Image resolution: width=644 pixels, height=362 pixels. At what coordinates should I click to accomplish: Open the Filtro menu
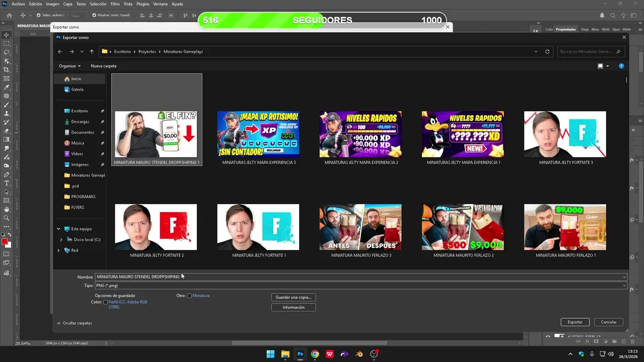click(115, 4)
